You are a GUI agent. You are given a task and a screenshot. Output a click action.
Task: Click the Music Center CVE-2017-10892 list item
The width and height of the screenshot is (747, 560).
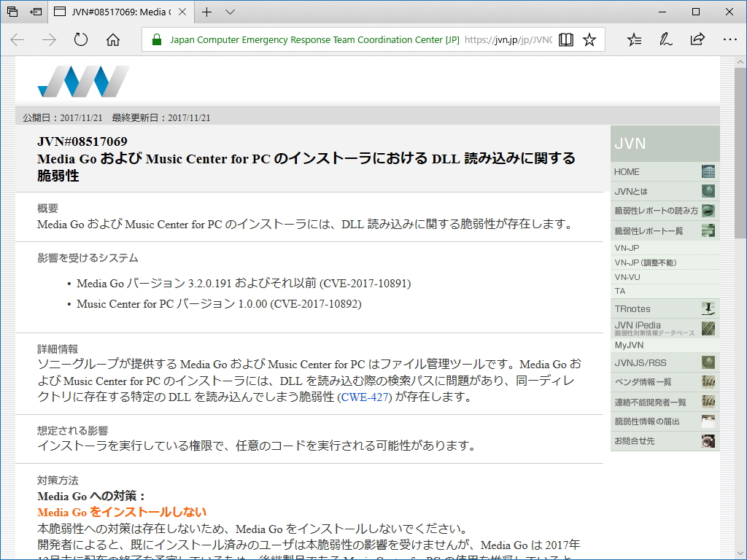219,304
